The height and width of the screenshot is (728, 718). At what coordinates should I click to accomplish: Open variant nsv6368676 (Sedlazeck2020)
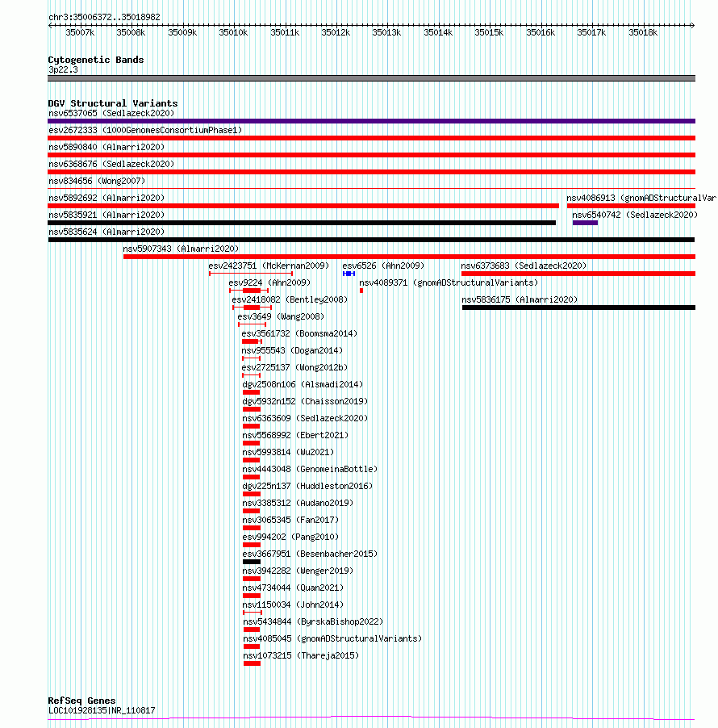tap(111, 165)
